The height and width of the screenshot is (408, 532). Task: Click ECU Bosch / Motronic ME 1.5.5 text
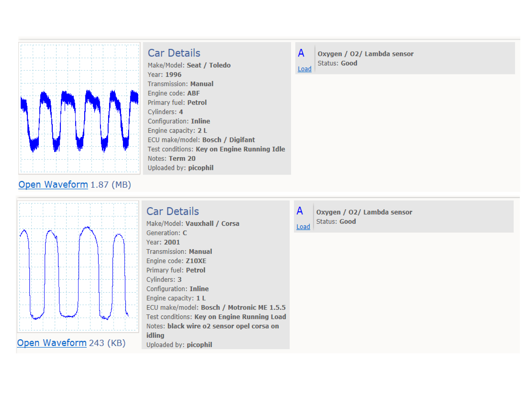tap(216, 308)
